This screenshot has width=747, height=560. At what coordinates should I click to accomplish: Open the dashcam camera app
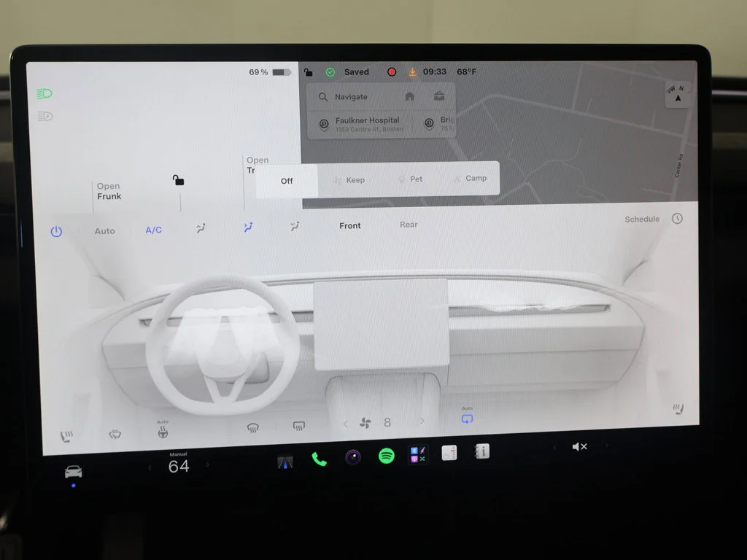[353, 457]
